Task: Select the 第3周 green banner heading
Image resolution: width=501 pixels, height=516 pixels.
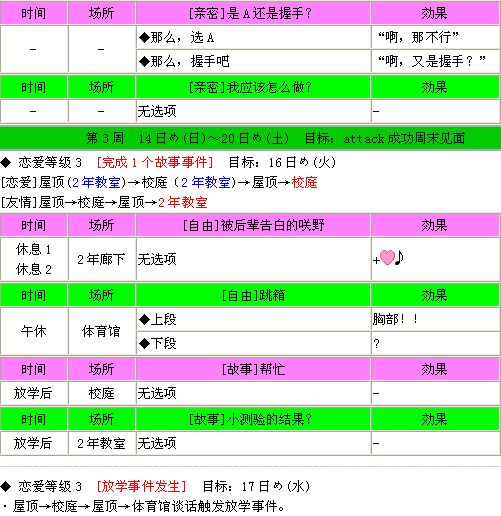Action: coord(250,138)
